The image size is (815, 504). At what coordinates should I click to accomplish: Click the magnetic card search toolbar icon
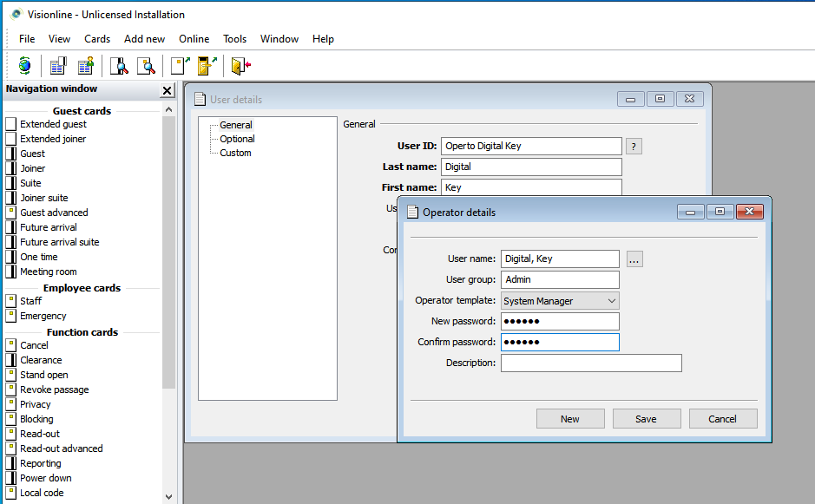click(x=119, y=66)
